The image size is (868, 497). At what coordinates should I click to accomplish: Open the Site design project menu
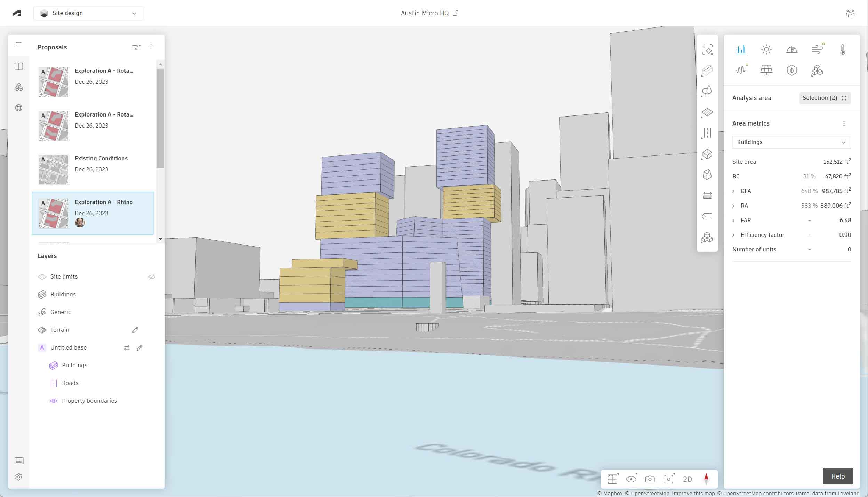click(x=89, y=13)
